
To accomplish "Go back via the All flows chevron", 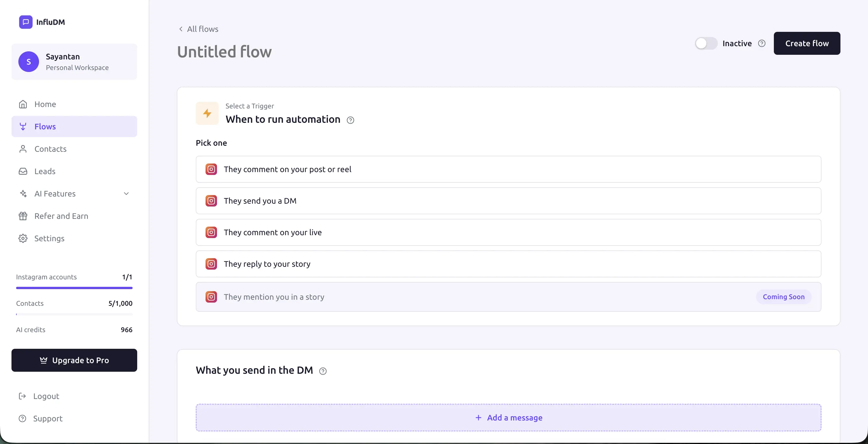I will coord(181,29).
